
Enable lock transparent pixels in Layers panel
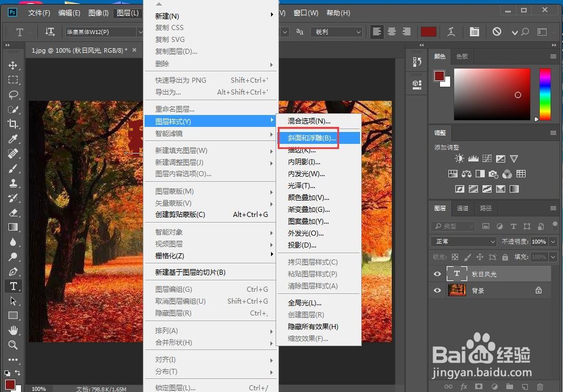456,257
